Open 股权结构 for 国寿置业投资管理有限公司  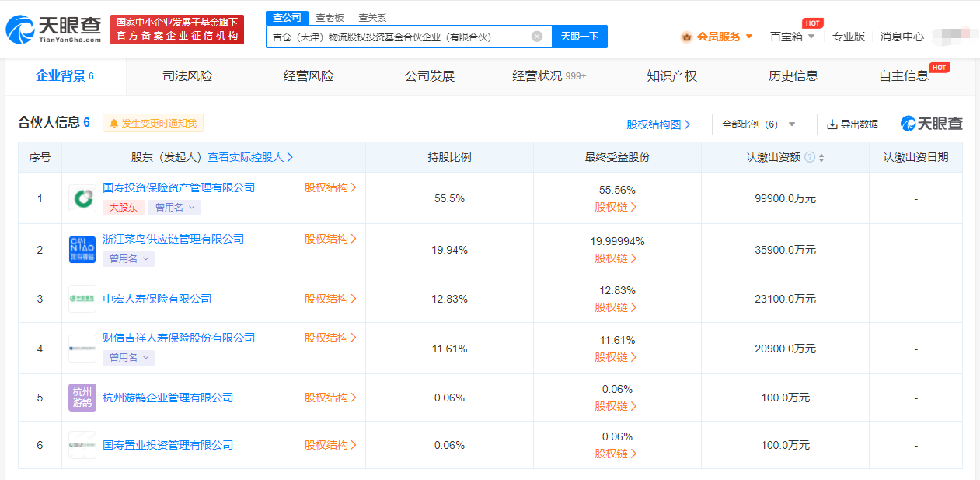point(330,445)
